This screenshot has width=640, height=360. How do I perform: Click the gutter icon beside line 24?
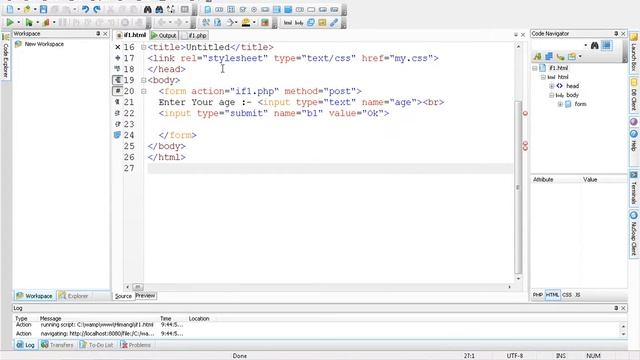[118, 135]
